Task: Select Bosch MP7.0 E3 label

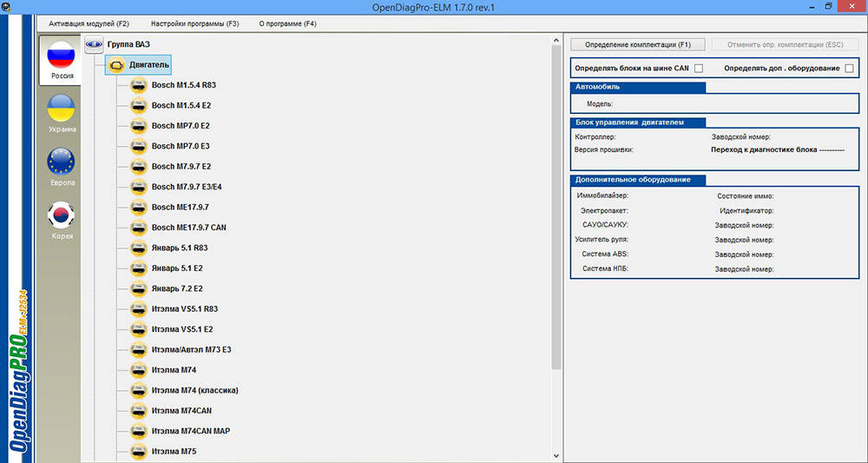Action: click(181, 146)
